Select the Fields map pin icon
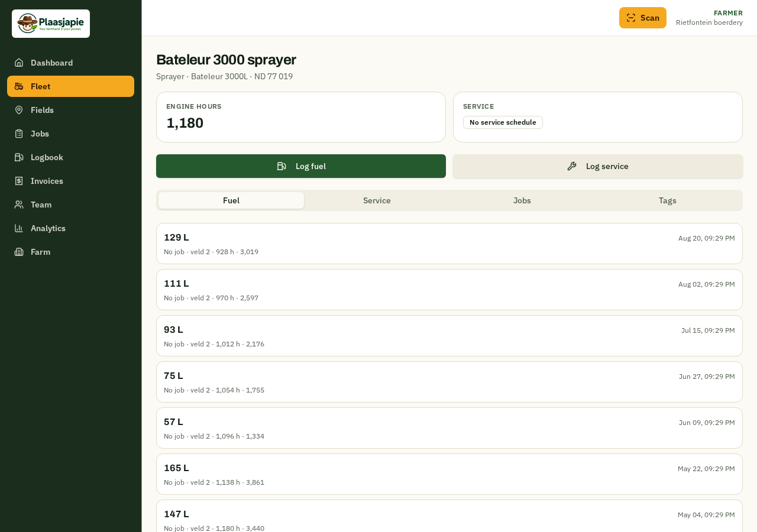This screenshot has height=532, width=757. [19, 110]
